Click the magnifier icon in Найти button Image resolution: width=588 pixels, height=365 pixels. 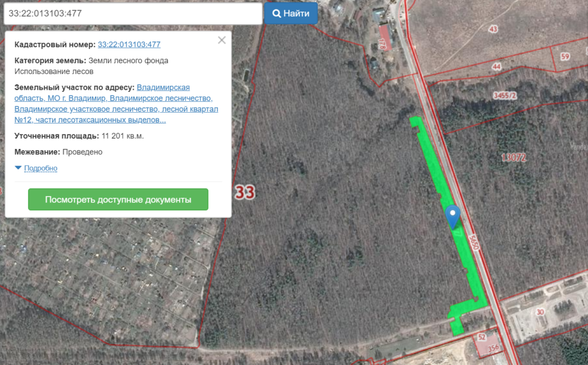tap(276, 14)
